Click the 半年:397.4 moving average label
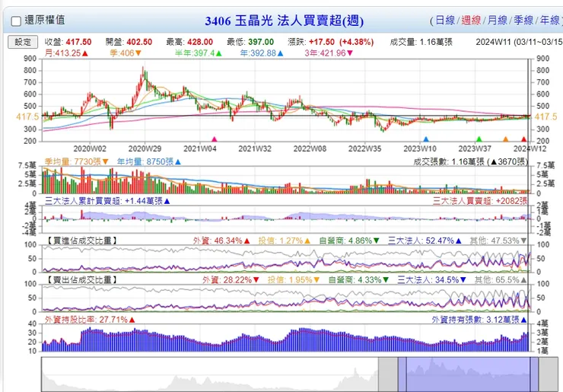This screenshot has width=563, height=392. 198,53
